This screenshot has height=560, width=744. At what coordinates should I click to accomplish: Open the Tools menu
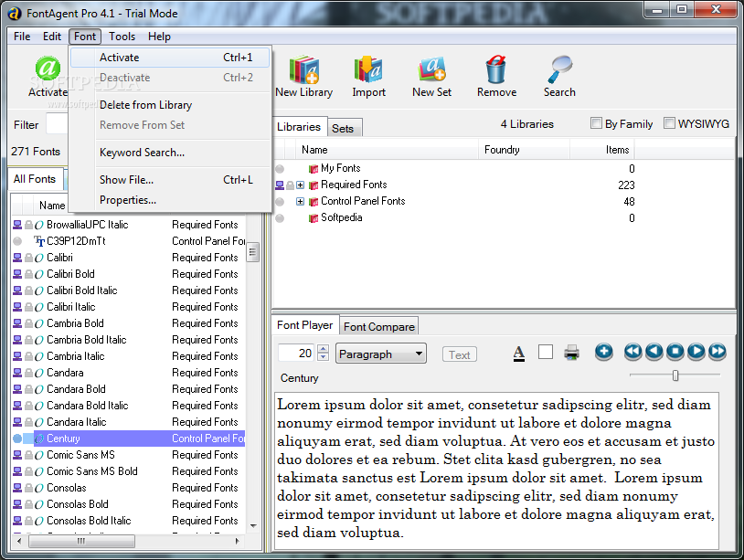tap(122, 37)
